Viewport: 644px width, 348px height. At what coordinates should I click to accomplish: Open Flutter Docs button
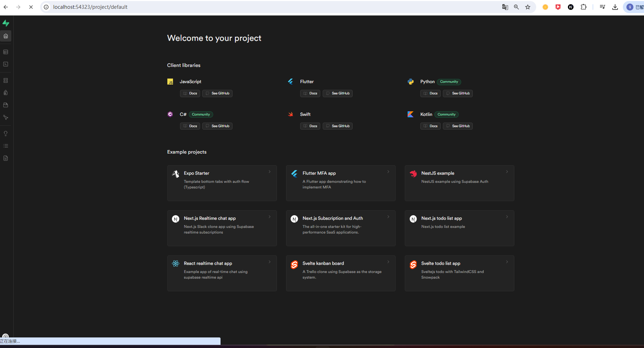coord(310,93)
